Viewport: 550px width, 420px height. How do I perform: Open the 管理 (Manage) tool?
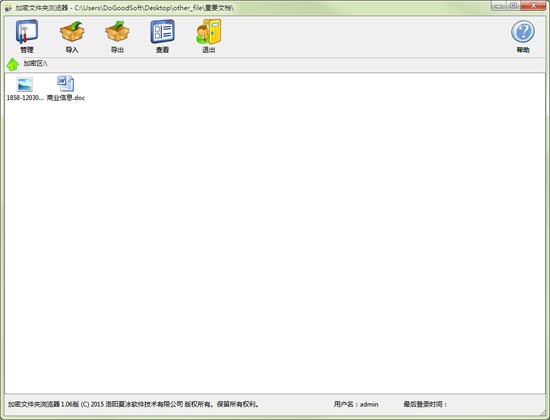27,36
